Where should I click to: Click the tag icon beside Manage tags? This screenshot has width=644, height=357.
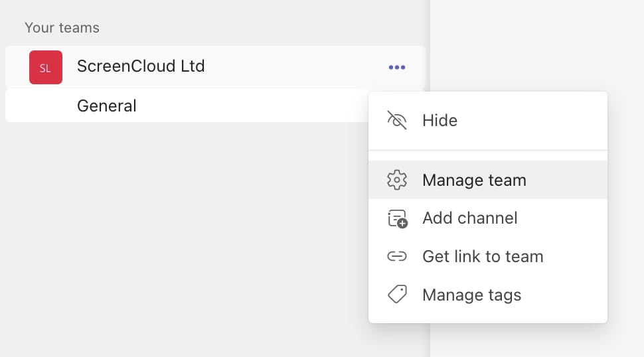click(397, 294)
